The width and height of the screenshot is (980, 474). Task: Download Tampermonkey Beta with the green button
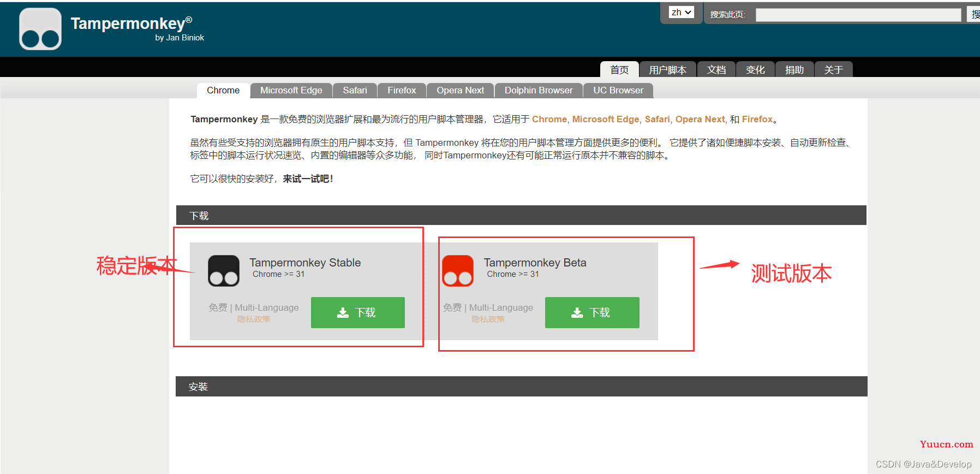[x=592, y=312]
